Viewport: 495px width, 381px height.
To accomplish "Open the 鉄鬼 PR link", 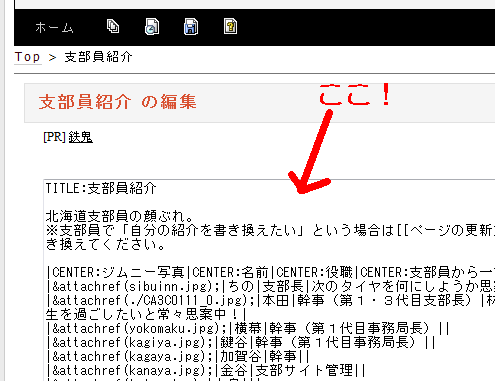I will (81, 137).
